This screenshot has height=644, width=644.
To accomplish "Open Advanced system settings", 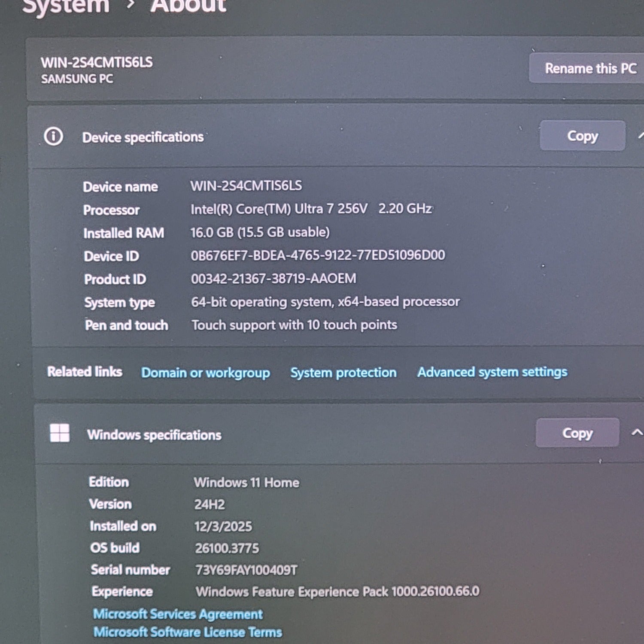I will point(492,372).
